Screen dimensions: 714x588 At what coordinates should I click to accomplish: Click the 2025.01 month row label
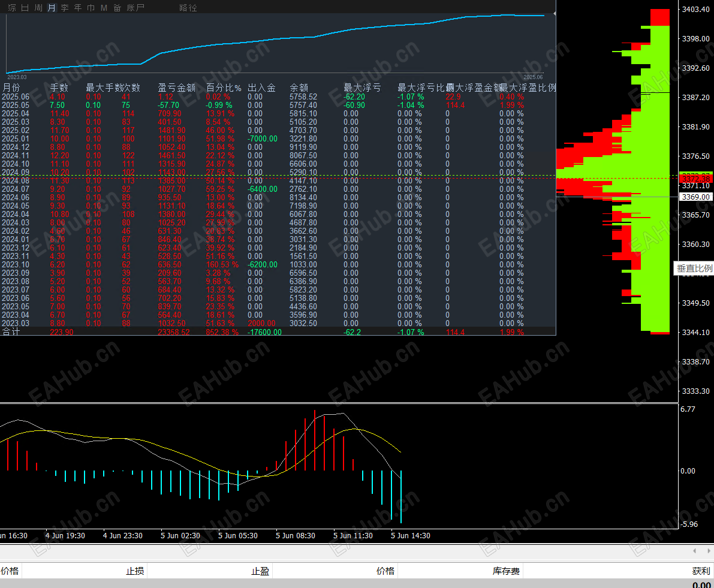pos(16,139)
